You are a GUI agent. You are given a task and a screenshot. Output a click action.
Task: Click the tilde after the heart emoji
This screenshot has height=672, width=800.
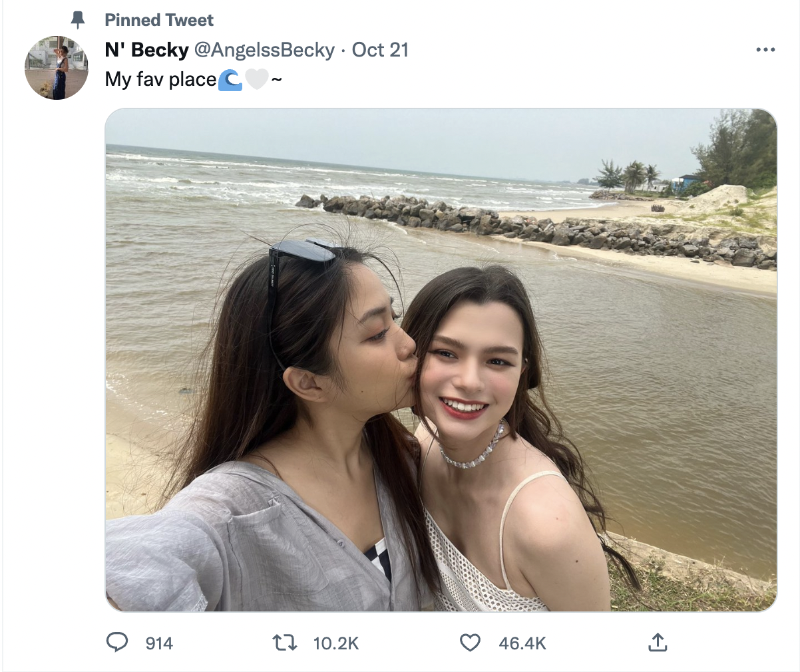pos(276,80)
